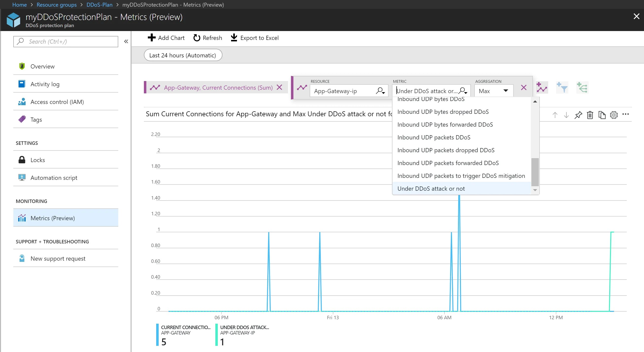644x352 pixels.
Task: Click the DDoS protection plan cube icon
Action: (x=13, y=20)
